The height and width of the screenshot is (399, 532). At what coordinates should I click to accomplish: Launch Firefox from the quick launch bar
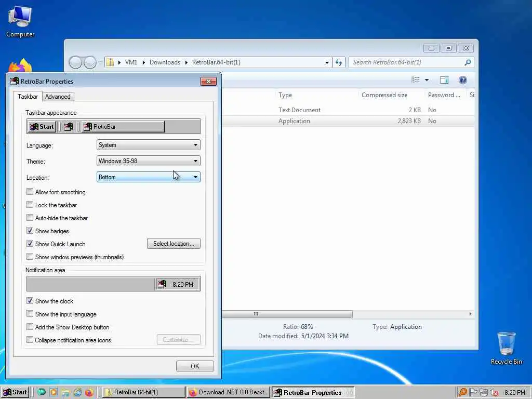point(89,392)
